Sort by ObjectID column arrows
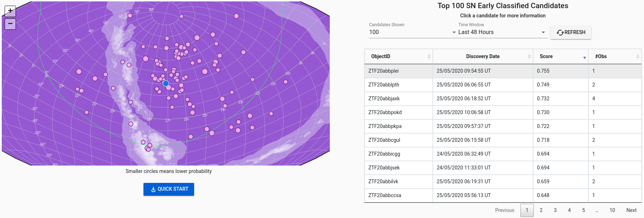Viewport: 644px width, 218px height. (x=429, y=57)
